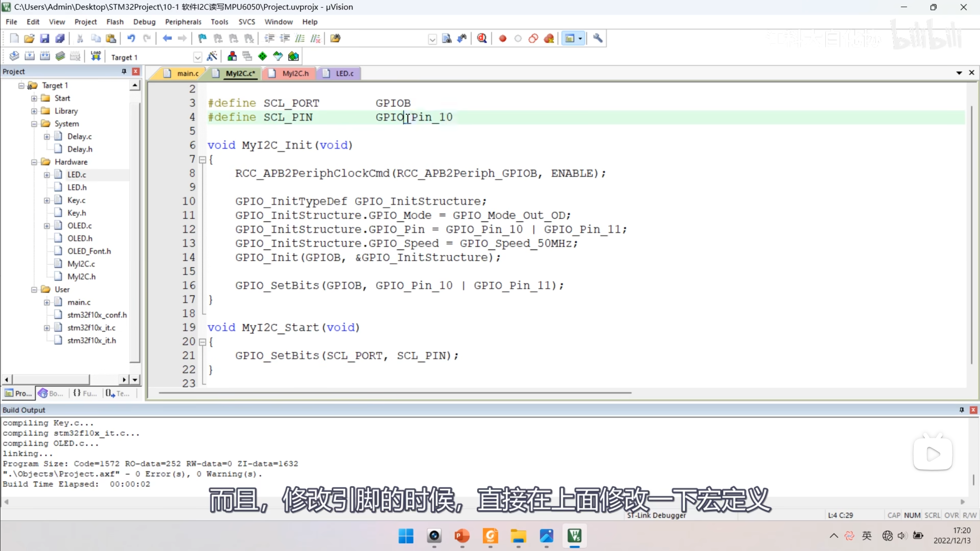Screen dimensions: 980x551
Task: Switch to the MyI2C.h tab
Action: (295, 73)
